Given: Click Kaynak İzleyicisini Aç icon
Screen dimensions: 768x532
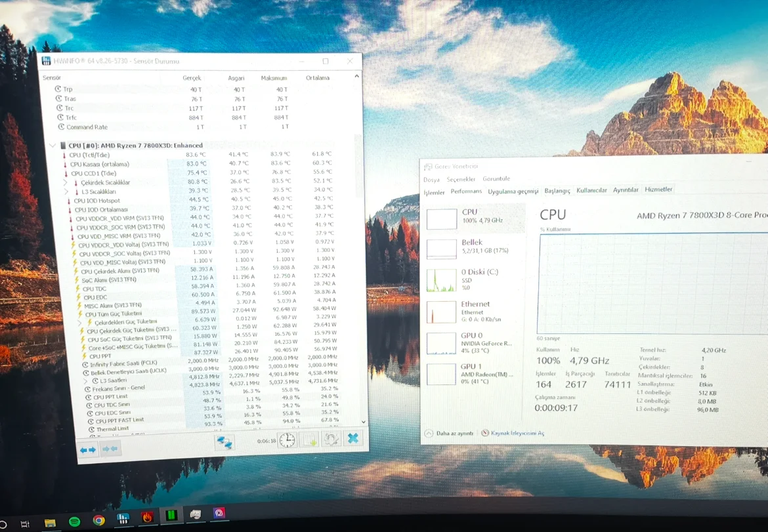Looking at the screenshot, I should pyautogui.click(x=485, y=433).
